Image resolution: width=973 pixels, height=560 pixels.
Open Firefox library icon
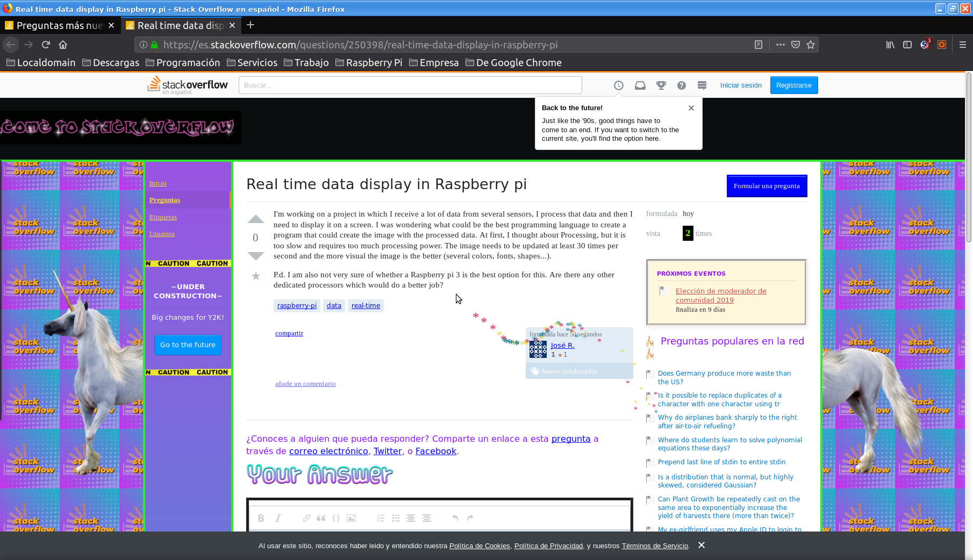click(890, 45)
